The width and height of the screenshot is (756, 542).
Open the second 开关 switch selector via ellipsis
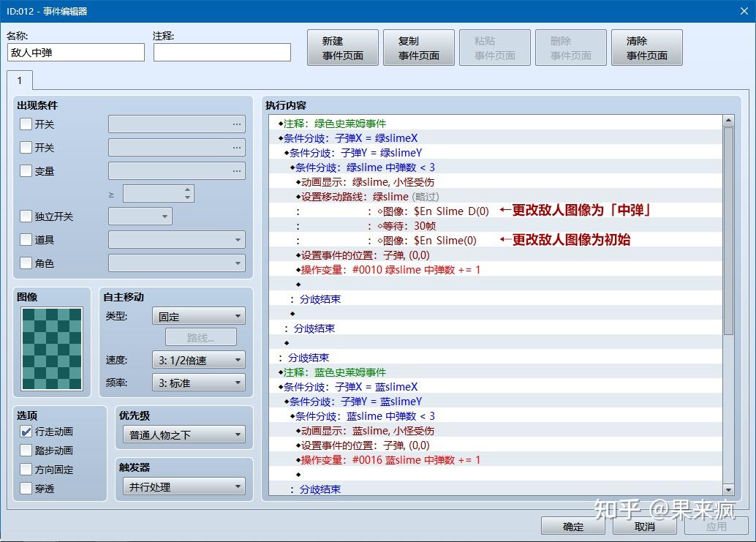pos(235,147)
